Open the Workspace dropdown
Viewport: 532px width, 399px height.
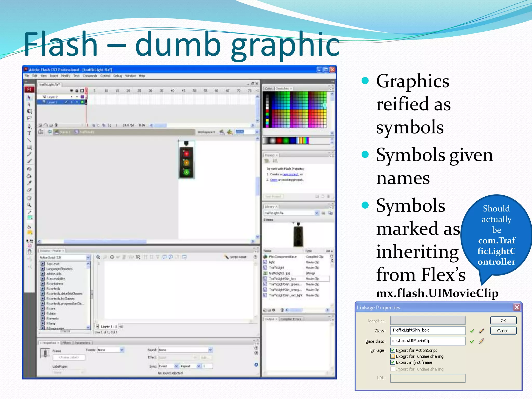pyautogui.click(x=206, y=132)
